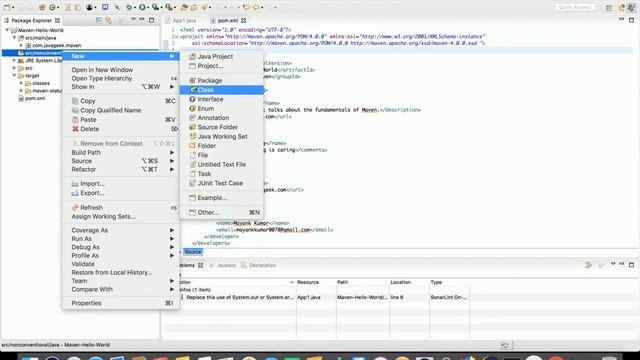Select Properties in the context menu

(x=121, y=303)
